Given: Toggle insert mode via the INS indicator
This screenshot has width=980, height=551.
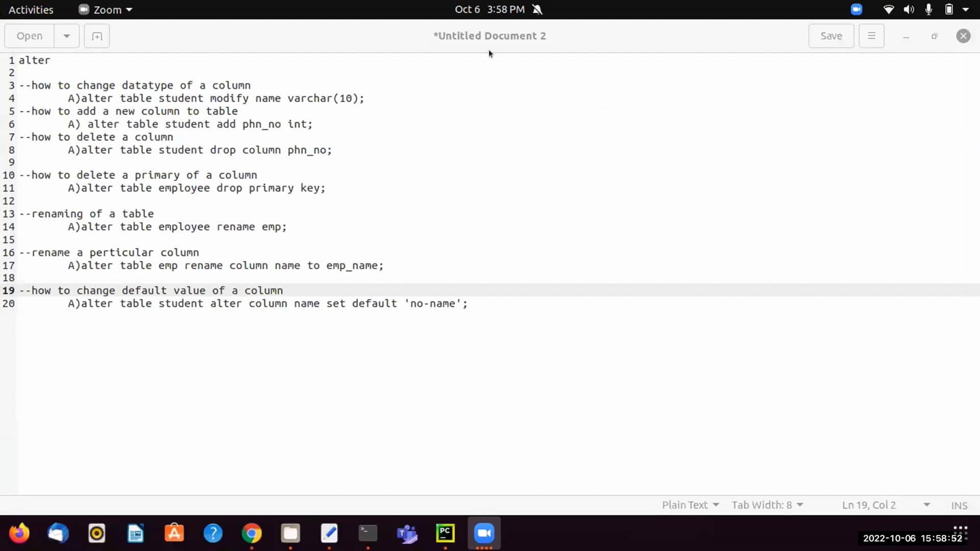Looking at the screenshot, I should [959, 505].
